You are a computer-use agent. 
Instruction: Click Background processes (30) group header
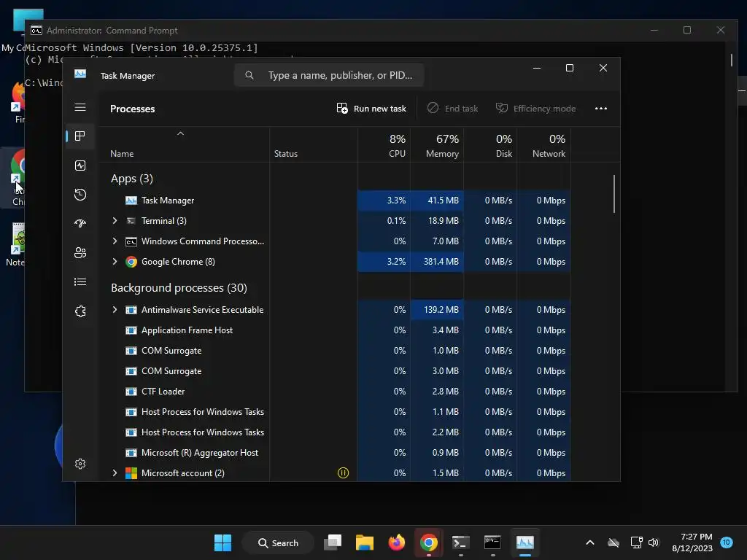(x=179, y=287)
